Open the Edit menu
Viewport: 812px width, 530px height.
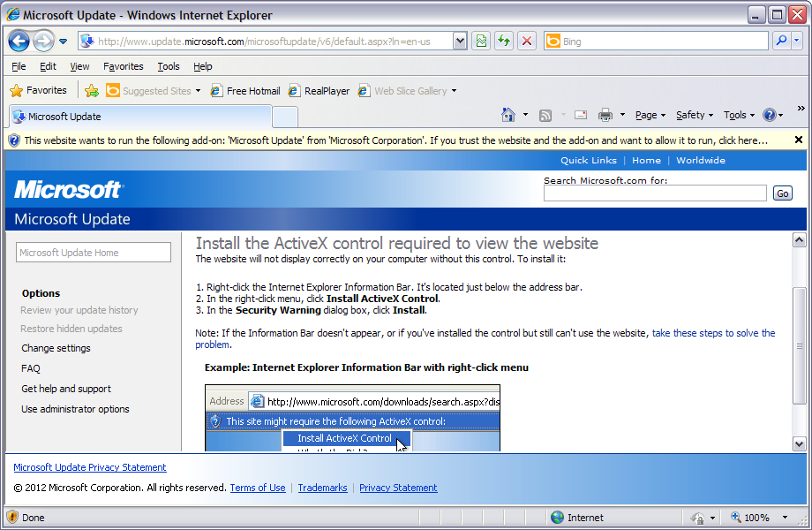point(48,66)
